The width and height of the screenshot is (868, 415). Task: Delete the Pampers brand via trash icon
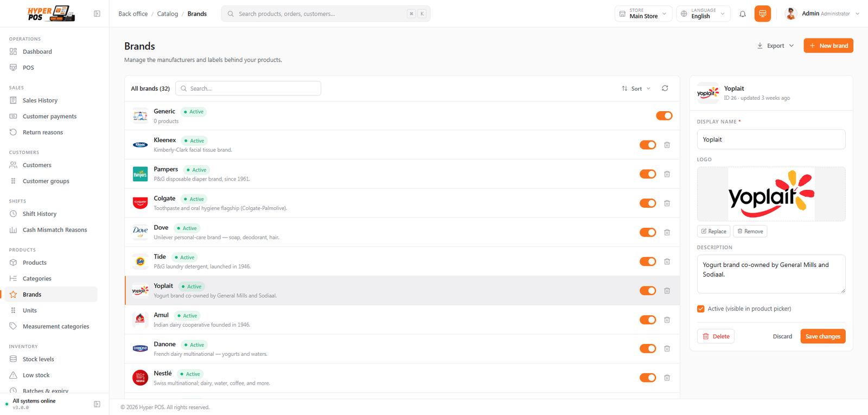click(x=667, y=174)
